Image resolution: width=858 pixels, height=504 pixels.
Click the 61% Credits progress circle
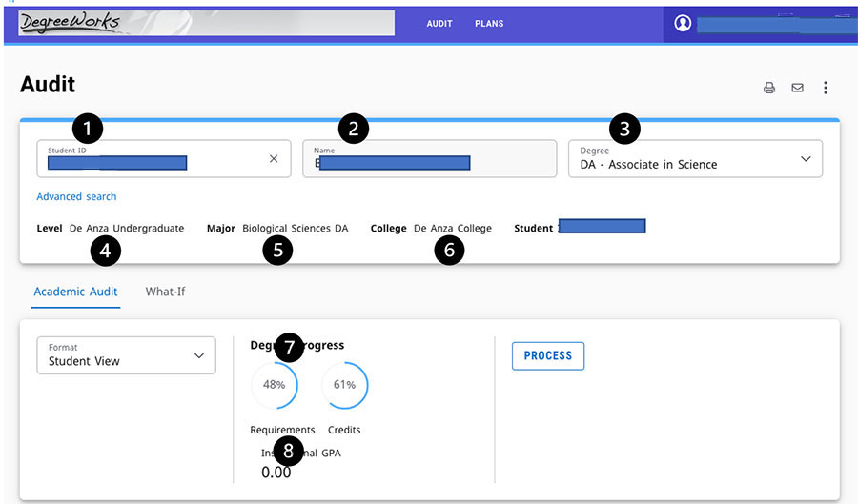pyautogui.click(x=345, y=385)
